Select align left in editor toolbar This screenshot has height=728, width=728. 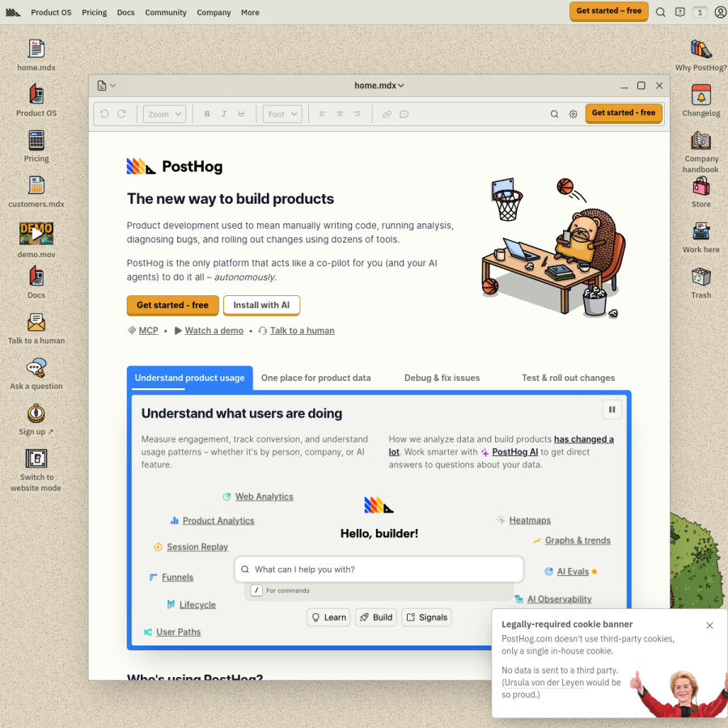pyautogui.click(x=323, y=114)
